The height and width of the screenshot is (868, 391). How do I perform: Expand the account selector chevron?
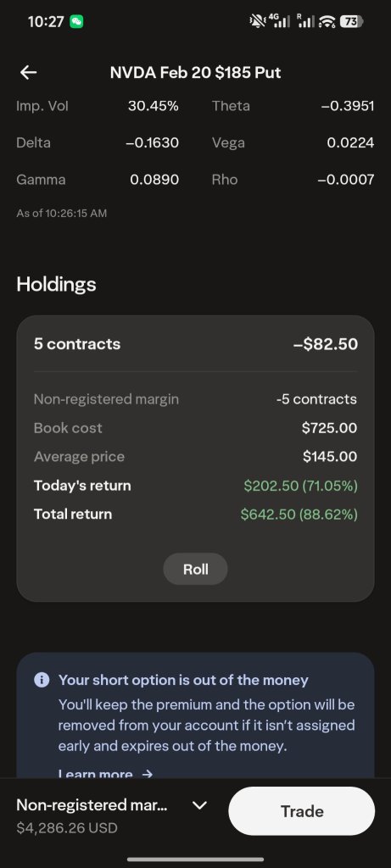pyautogui.click(x=199, y=805)
